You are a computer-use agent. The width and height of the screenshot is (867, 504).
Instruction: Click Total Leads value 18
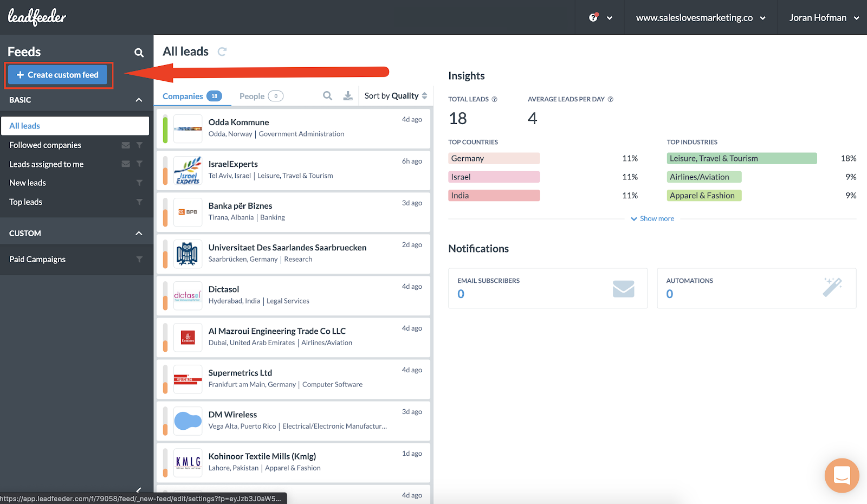point(458,118)
